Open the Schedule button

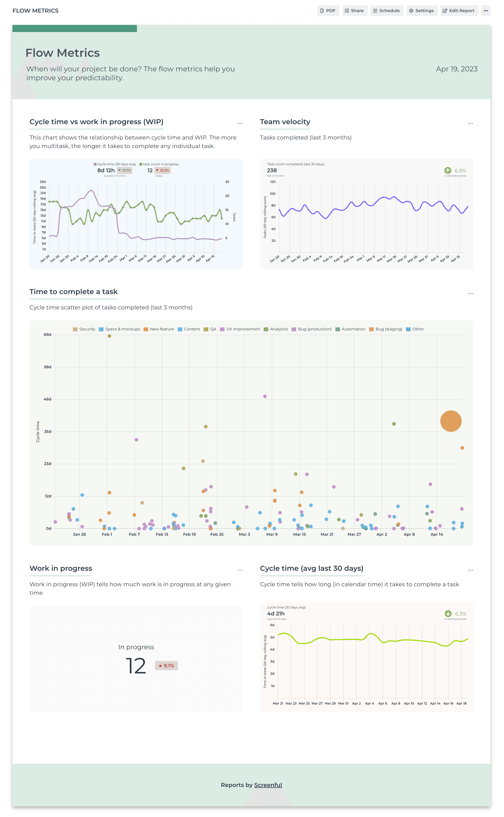tap(387, 11)
